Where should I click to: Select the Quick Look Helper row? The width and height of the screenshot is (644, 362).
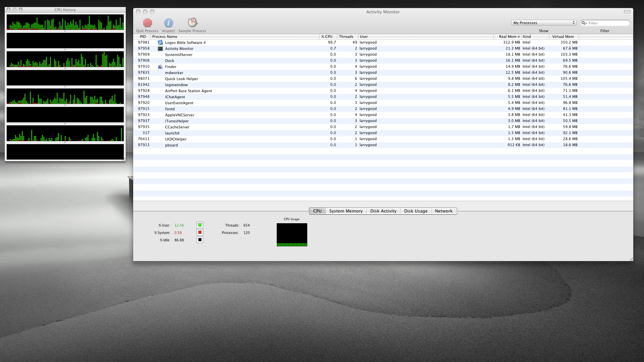point(383,79)
